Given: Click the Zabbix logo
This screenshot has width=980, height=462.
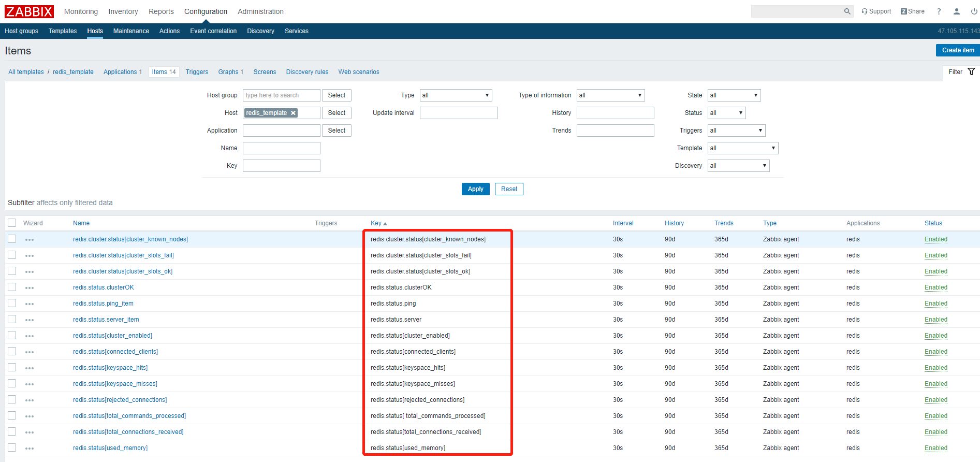Looking at the screenshot, I should tap(30, 11).
